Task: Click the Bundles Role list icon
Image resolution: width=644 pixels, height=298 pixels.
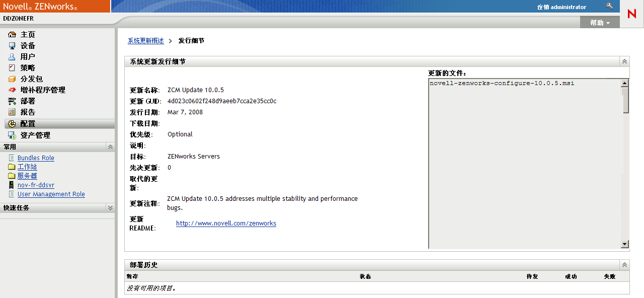Action: [x=12, y=158]
